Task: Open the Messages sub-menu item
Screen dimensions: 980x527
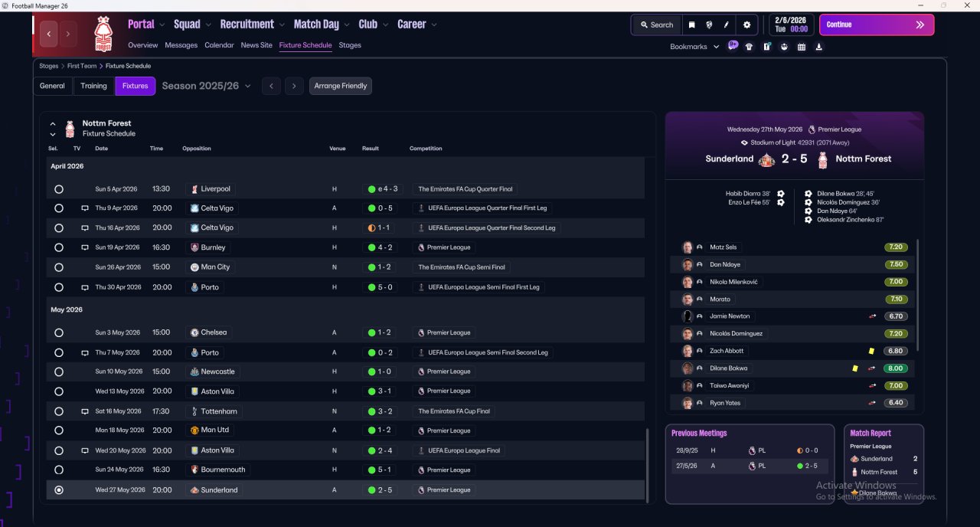Action: click(181, 45)
